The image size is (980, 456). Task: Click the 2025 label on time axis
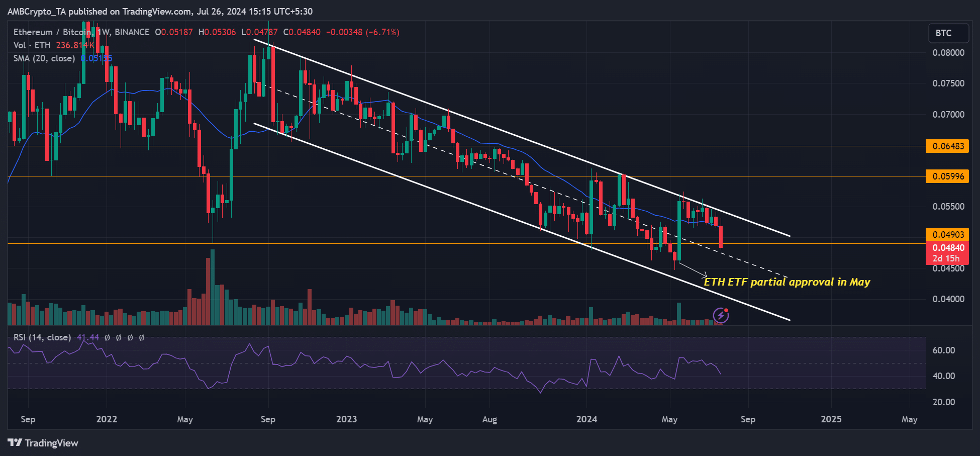click(x=831, y=419)
